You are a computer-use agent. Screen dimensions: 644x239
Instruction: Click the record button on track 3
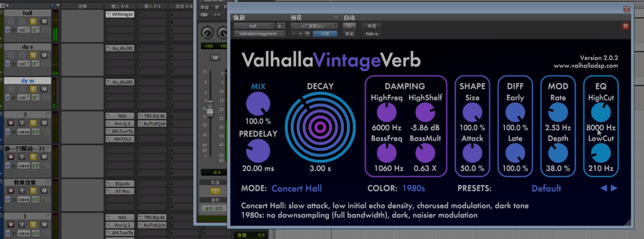(11, 123)
